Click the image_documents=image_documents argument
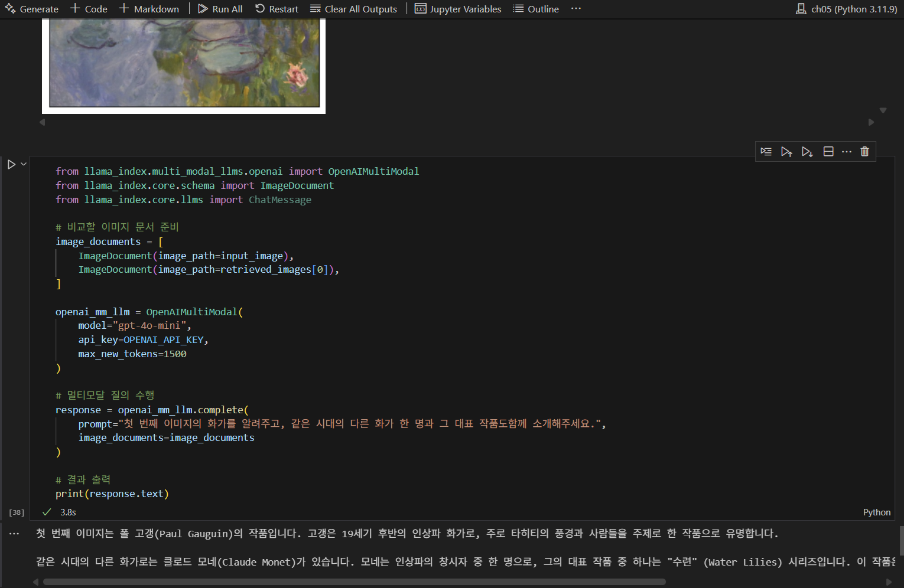The height and width of the screenshot is (588, 904). 167,438
